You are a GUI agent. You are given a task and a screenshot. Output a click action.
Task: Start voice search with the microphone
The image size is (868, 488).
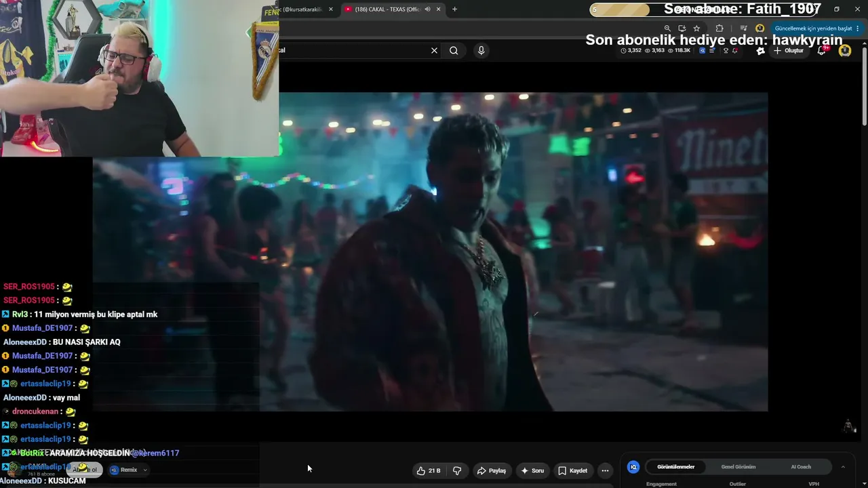tap(481, 50)
